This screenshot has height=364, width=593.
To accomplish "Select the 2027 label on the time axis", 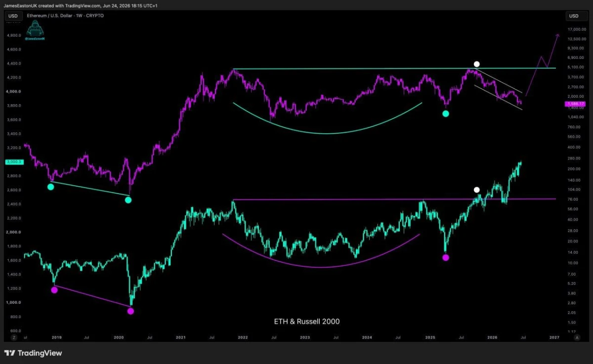I will coord(554,337).
